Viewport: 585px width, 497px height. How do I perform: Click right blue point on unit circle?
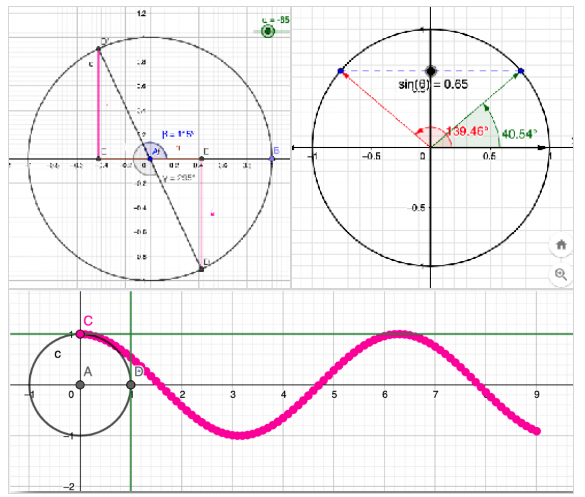521,71
